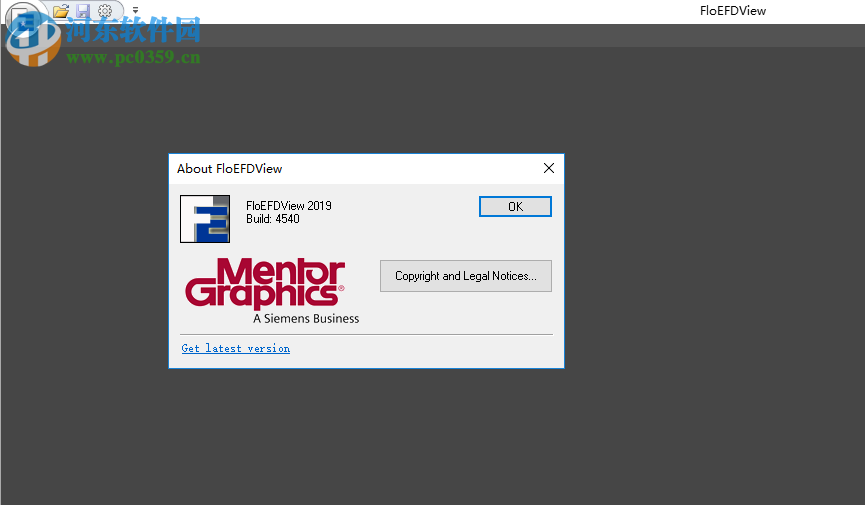Confirm the About dialog with OK

coord(515,206)
